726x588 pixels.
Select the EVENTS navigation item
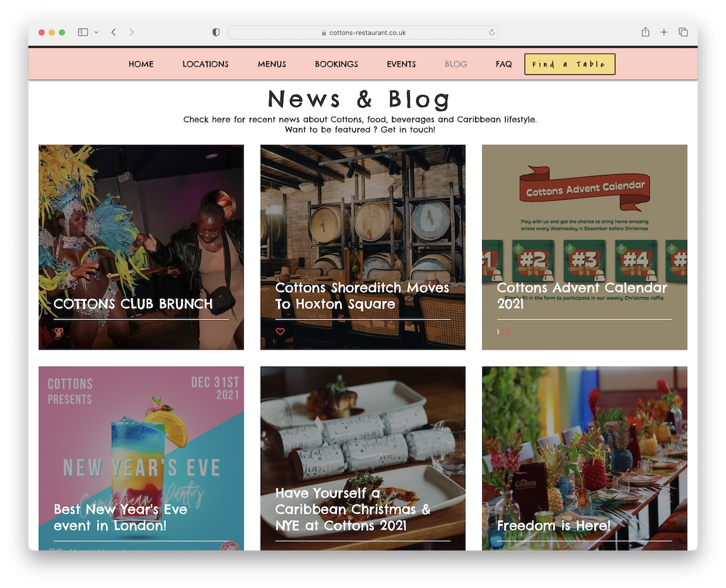tap(401, 64)
